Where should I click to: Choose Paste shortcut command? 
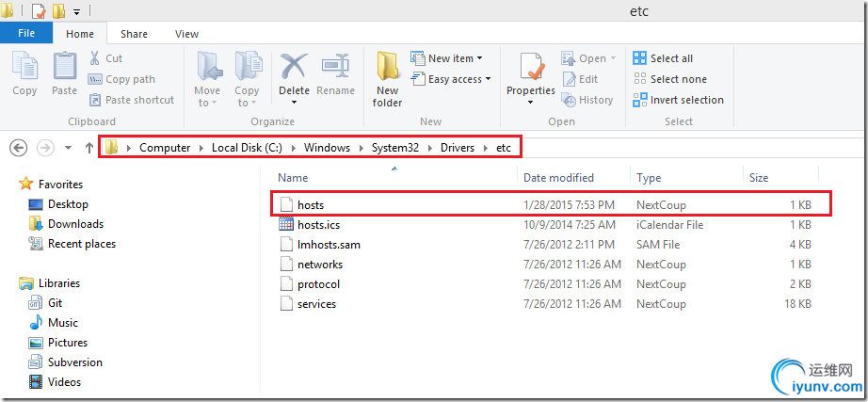131,100
